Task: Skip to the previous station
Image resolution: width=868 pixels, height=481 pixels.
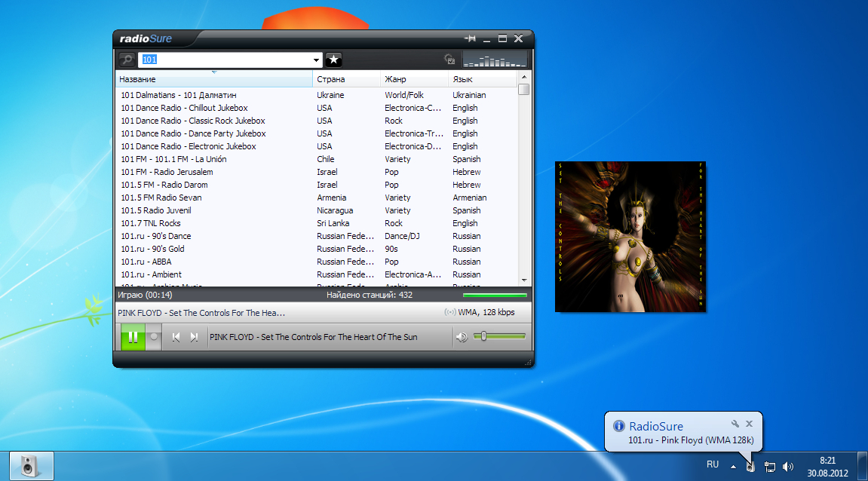Action: point(176,337)
